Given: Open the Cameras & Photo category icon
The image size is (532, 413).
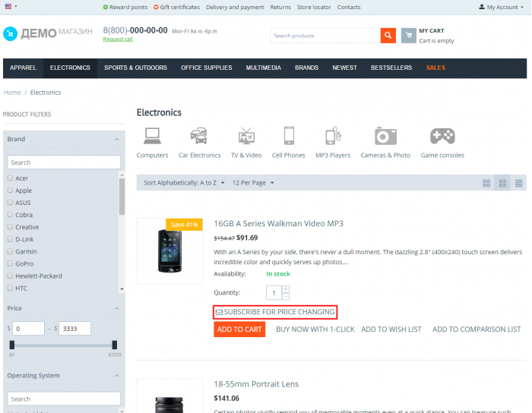Looking at the screenshot, I should coord(385,136).
